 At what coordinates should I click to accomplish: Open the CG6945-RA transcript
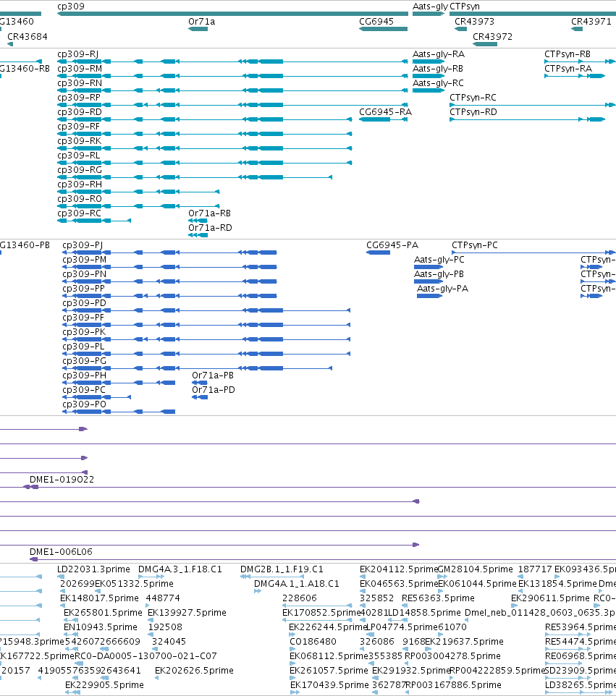(x=386, y=112)
